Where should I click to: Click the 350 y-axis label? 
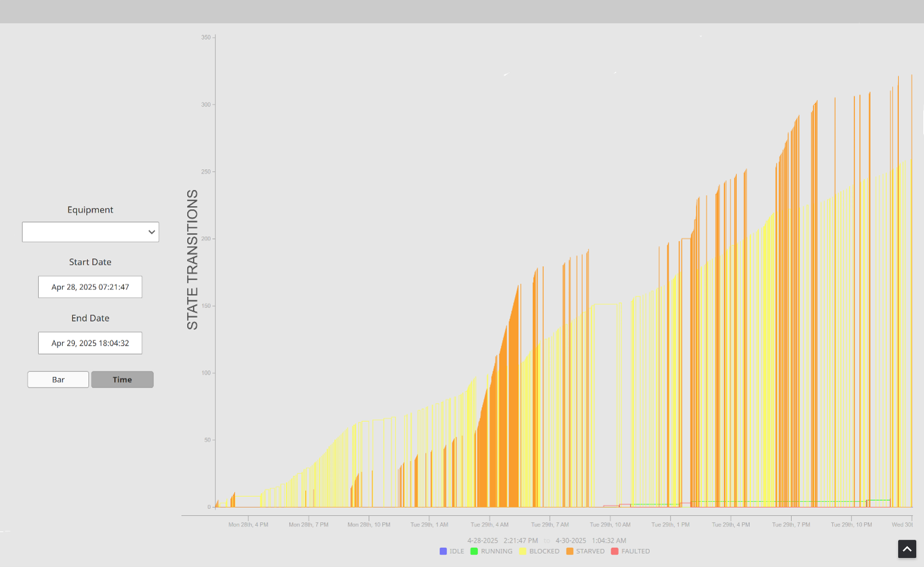point(206,37)
